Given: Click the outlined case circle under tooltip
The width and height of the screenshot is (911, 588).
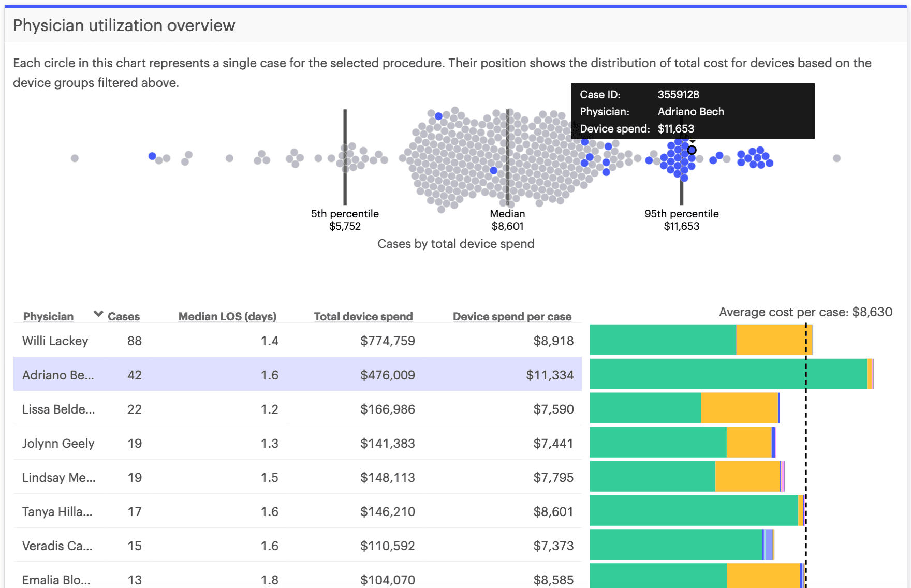Looking at the screenshot, I should (x=692, y=150).
